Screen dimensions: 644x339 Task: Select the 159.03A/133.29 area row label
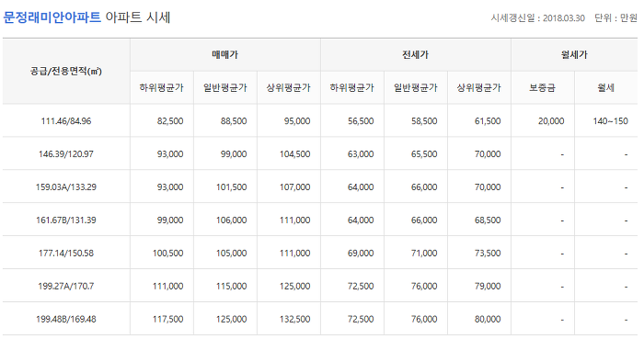pos(66,186)
